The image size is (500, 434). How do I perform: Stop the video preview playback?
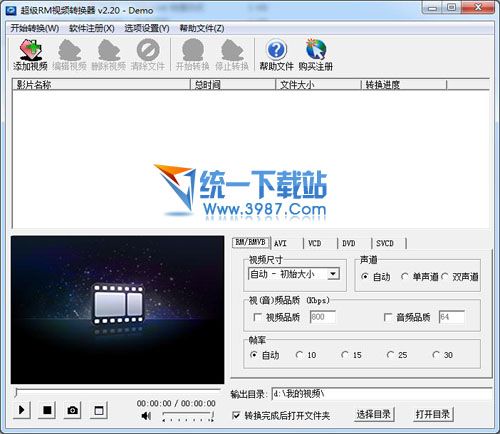pyautogui.click(x=47, y=410)
